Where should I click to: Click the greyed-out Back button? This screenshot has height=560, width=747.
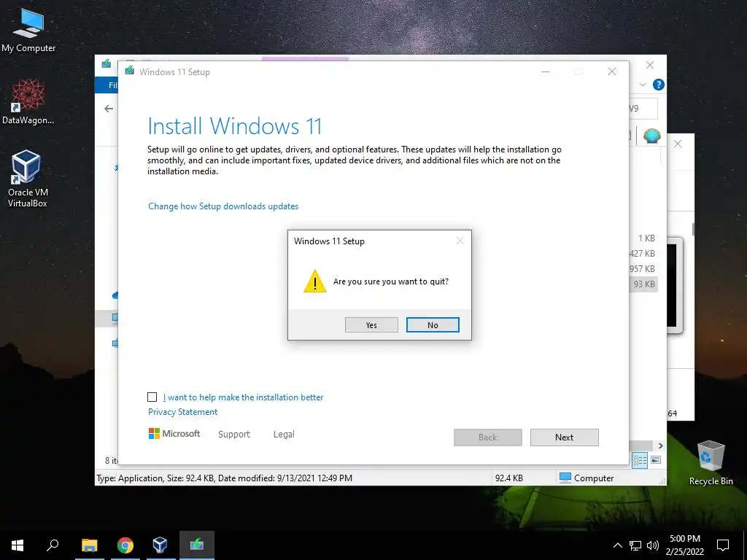[487, 437]
